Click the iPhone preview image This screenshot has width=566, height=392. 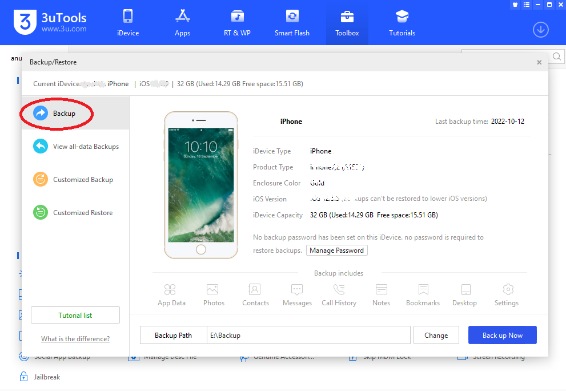coord(201,185)
